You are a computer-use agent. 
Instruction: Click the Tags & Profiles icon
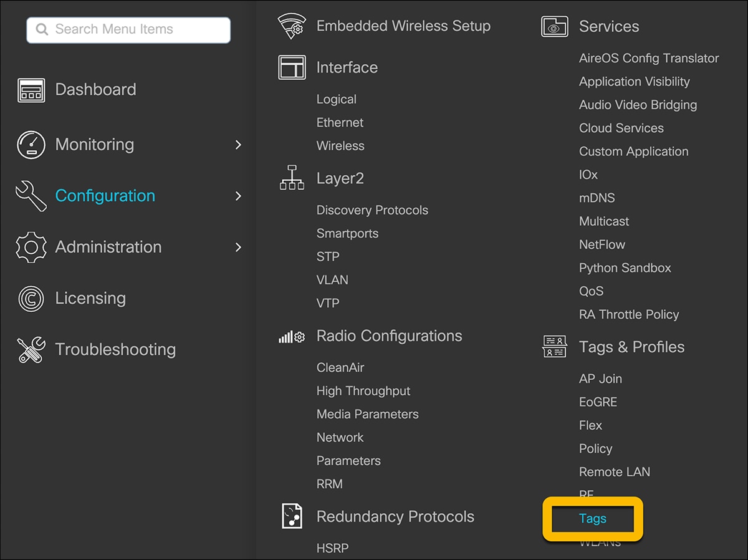click(x=555, y=347)
